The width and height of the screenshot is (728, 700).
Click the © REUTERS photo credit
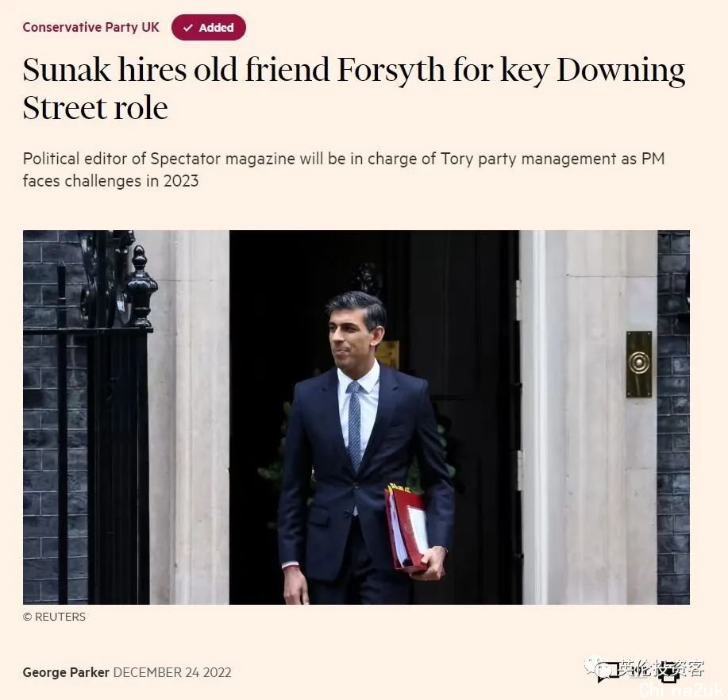54,617
